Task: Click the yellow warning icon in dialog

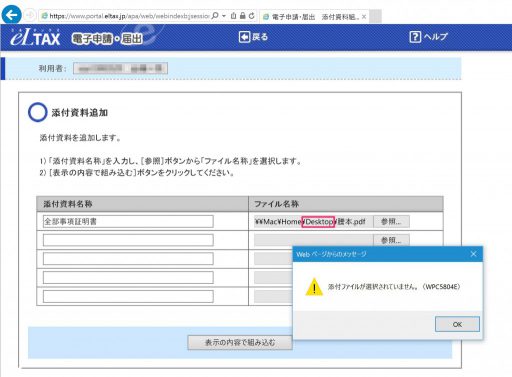Action: point(314,287)
